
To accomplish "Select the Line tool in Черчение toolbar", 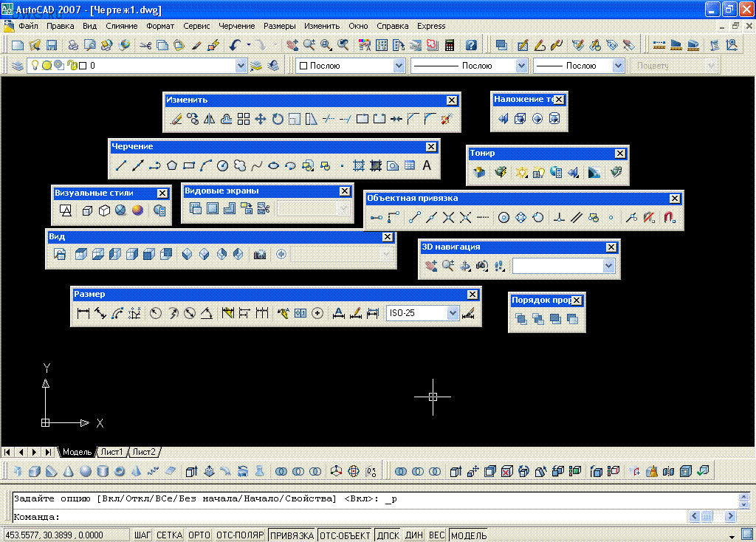I will (120, 166).
